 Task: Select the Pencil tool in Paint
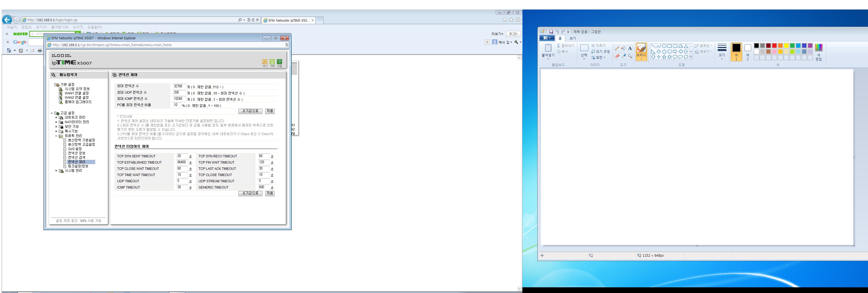(x=617, y=48)
